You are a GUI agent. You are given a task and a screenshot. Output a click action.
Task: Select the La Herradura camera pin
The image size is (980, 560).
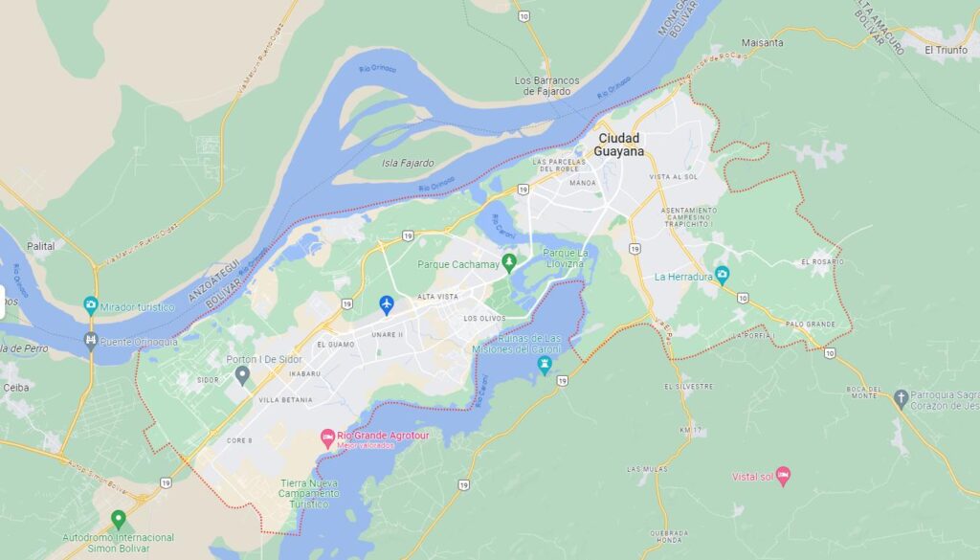pos(723,276)
